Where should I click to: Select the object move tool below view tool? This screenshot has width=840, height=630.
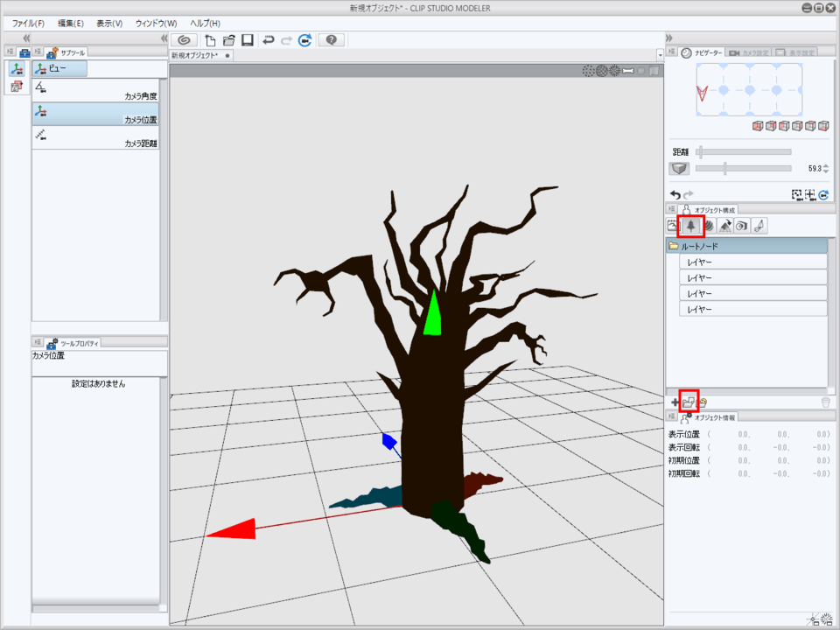(17, 86)
